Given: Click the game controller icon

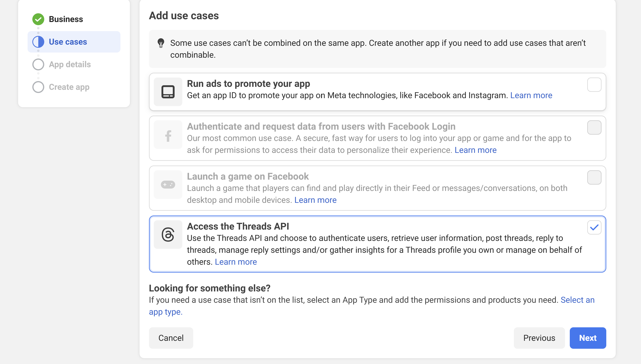Looking at the screenshot, I should [x=168, y=185].
